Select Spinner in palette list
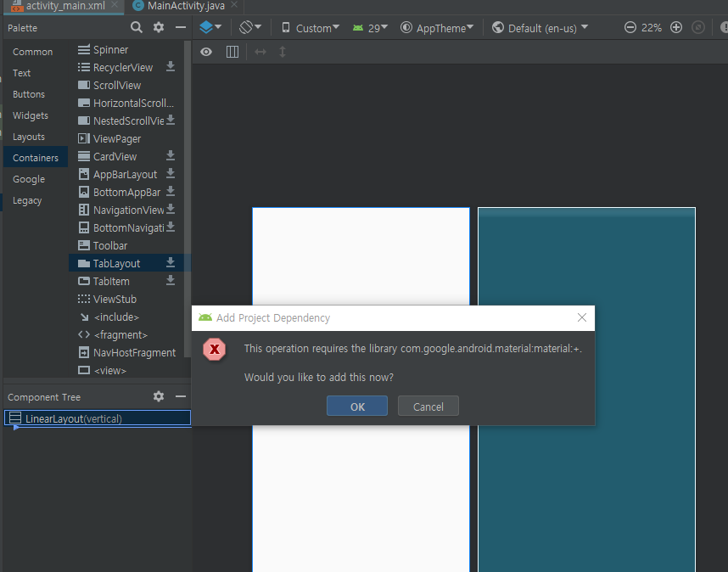 coord(126,49)
